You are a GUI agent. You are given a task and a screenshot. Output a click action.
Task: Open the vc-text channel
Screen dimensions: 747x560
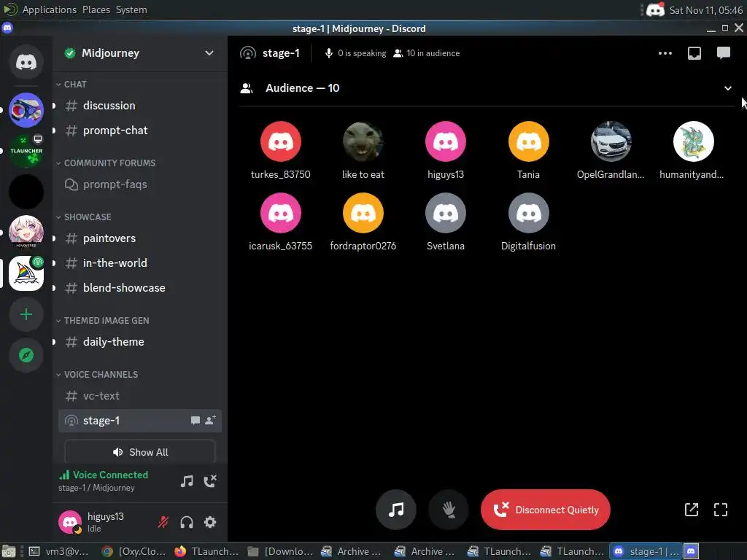[x=140, y=396]
